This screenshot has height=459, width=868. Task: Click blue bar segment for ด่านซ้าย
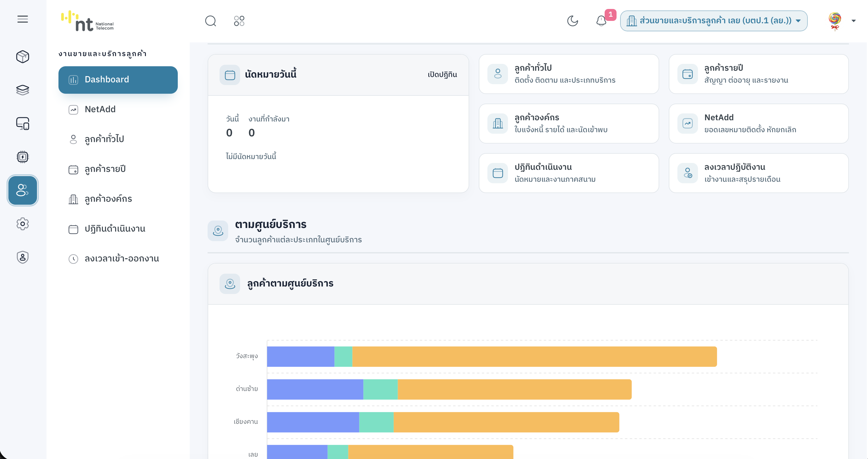point(315,389)
